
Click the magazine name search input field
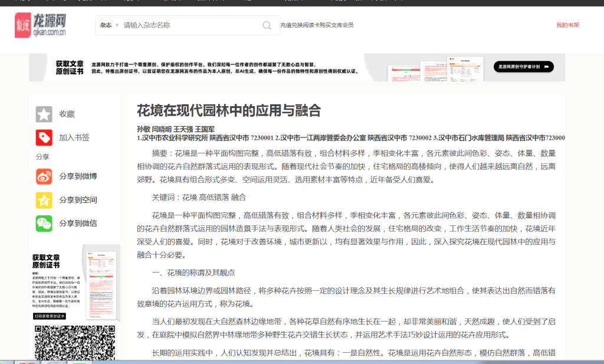[189, 25]
